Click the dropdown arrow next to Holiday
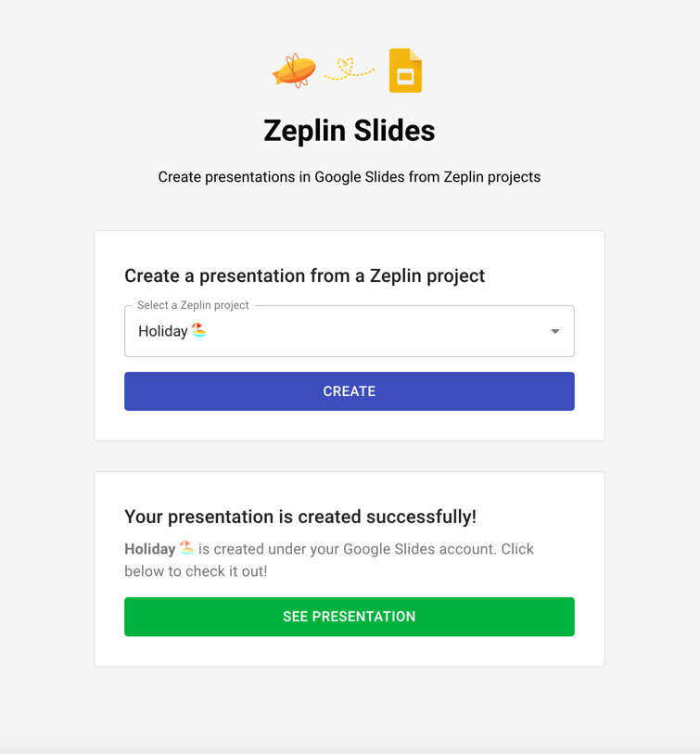 pos(554,330)
